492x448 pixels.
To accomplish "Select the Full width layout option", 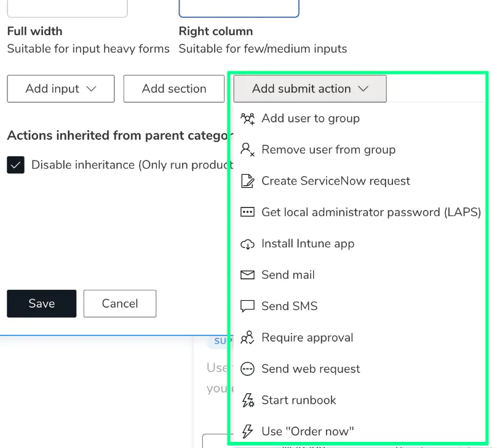I will coord(67,7).
